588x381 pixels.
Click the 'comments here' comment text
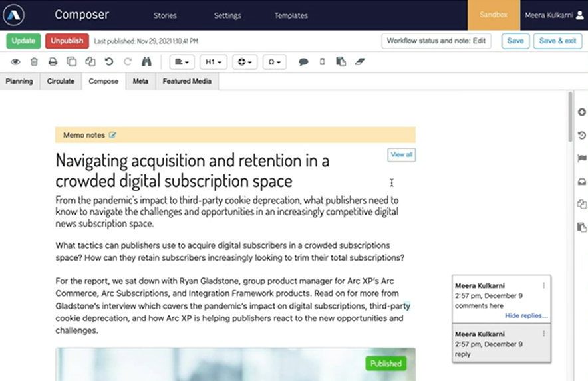click(479, 306)
